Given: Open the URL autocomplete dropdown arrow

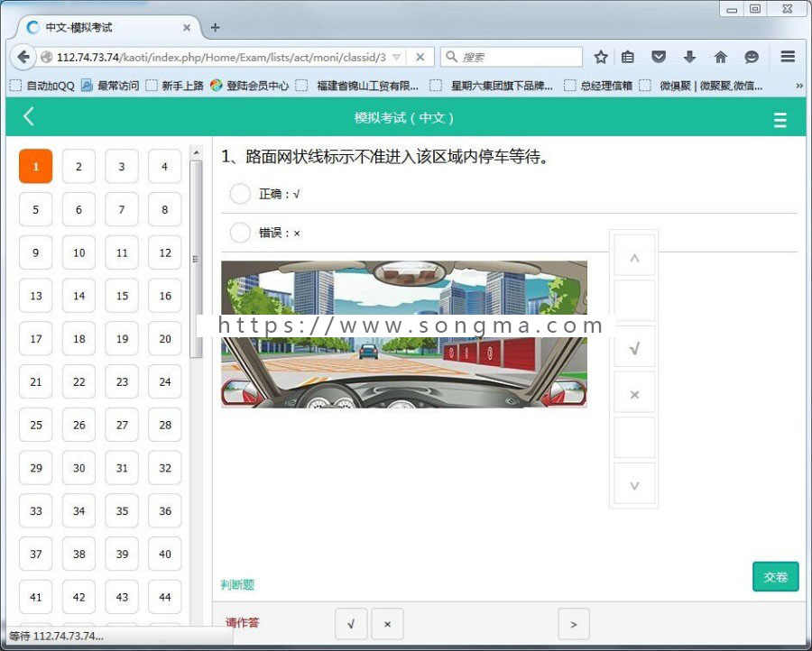Looking at the screenshot, I should [x=398, y=56].
